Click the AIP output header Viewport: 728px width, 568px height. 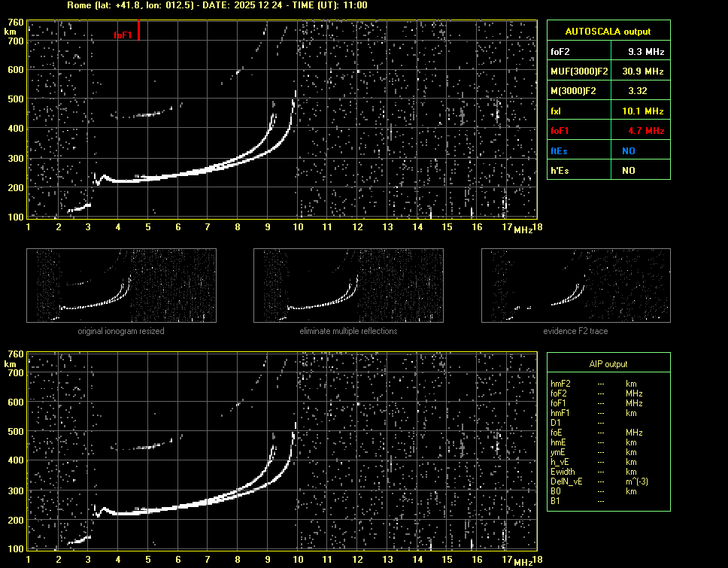point(608,364)
